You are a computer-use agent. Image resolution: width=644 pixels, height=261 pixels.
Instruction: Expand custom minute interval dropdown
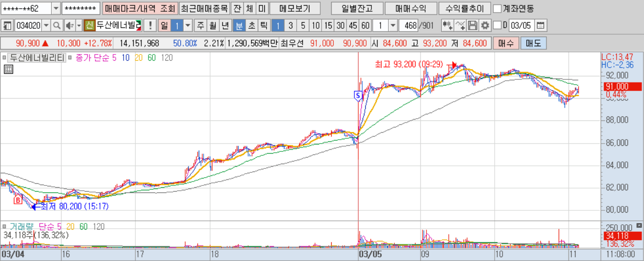(x=392, y=25)
